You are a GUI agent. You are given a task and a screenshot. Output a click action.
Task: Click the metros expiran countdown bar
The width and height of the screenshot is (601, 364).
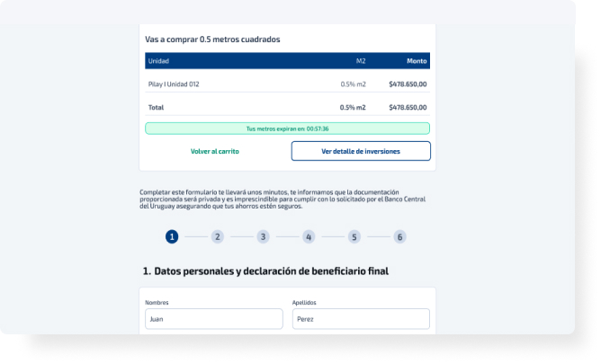[x=288, y=129]
